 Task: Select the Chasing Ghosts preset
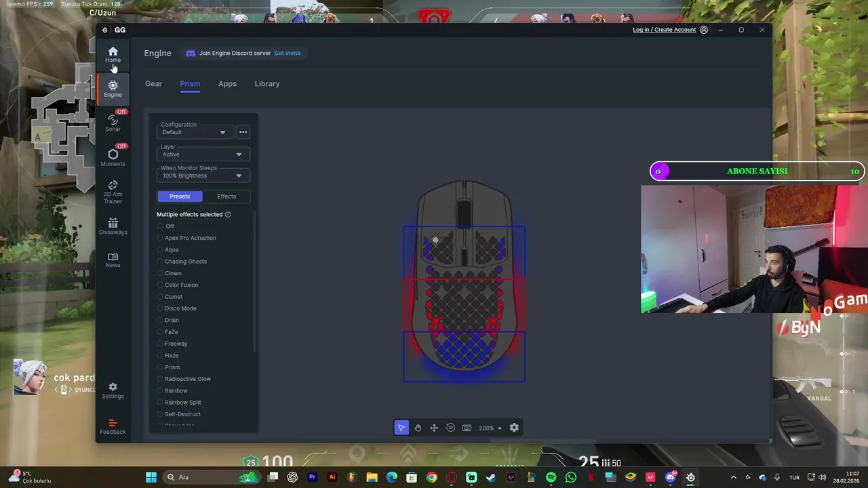pos(182,262)
